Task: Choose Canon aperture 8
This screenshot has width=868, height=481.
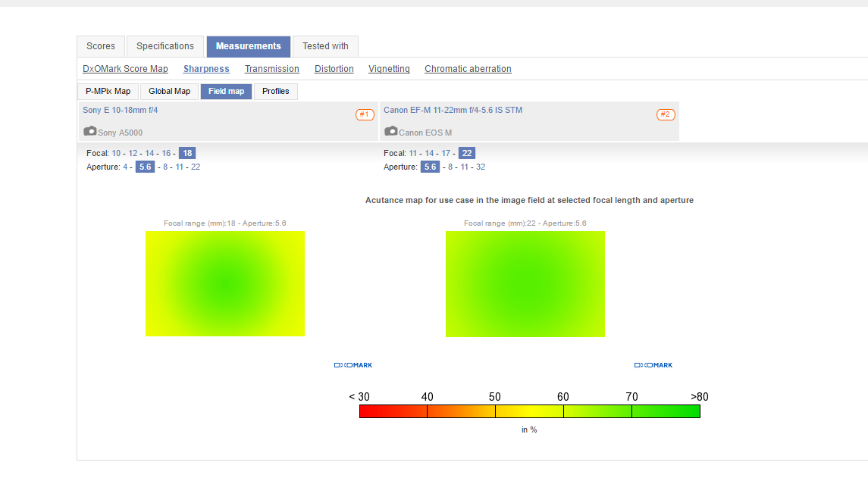Action: [450, 167]
